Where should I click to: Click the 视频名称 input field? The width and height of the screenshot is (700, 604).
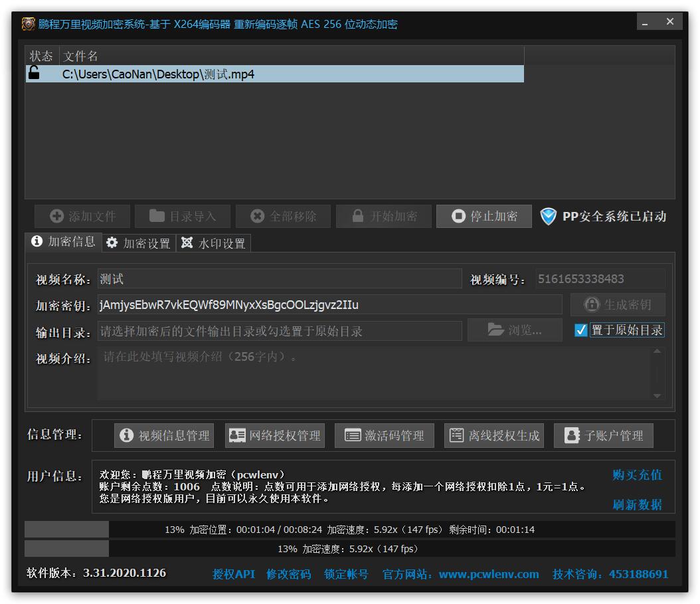pos(280,279)
